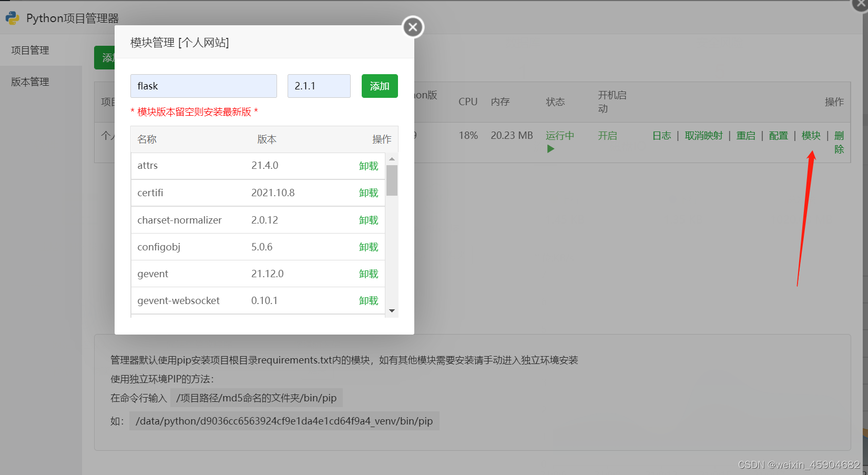Click the Python project manager logo icon
The image size is (868, 475).
pyautogui.click(x=13, y=17)
